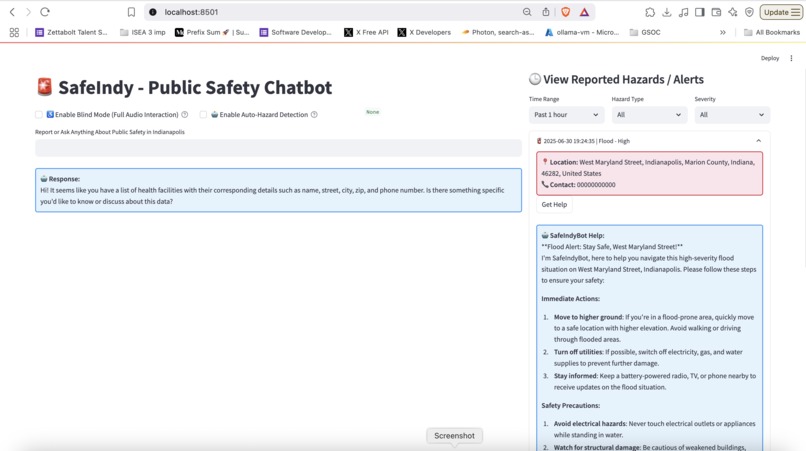This screenshot has height=451, width=806.
Task: Reload the localhost page
Action: [x=45, y=12]
